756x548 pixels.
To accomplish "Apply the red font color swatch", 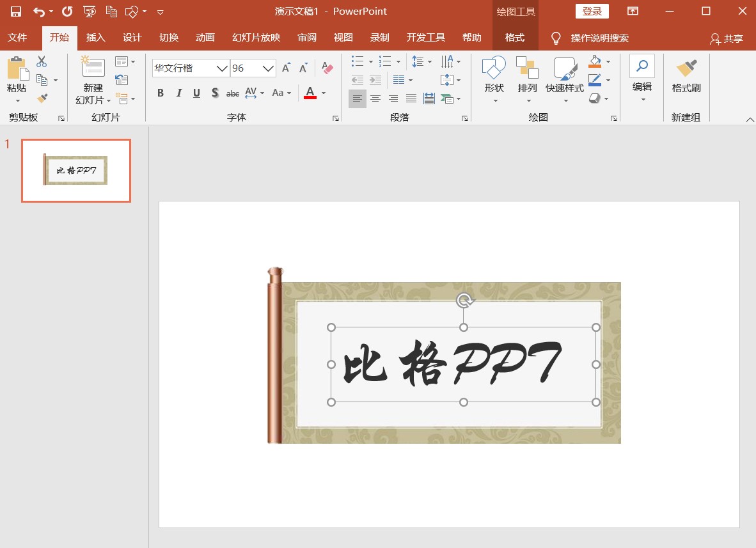I will [310, 93].
